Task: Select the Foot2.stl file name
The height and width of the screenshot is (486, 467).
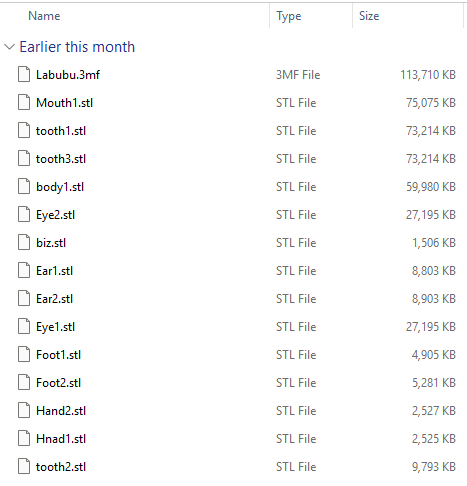Action: (59, 383)
